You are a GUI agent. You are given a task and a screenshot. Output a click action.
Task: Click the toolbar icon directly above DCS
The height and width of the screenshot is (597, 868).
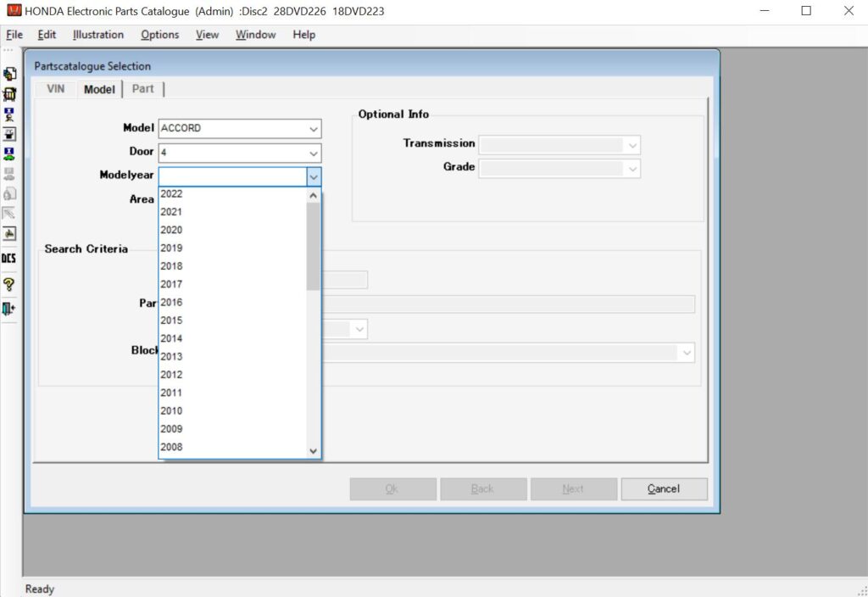click(x=8, y=233)
